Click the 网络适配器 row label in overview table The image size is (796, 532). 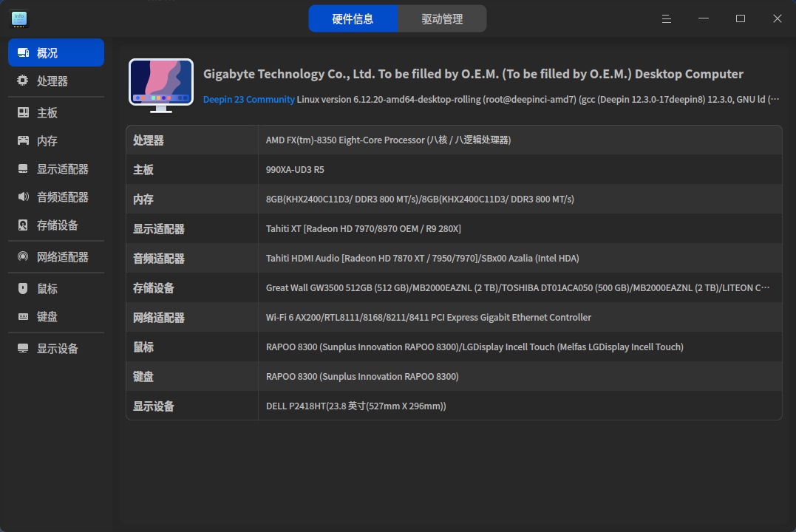coord(158,317)
